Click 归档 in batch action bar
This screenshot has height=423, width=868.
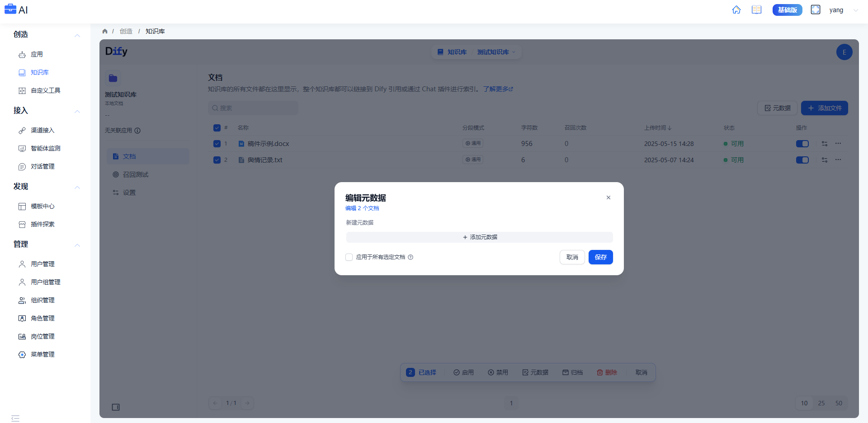click(572, 372)
